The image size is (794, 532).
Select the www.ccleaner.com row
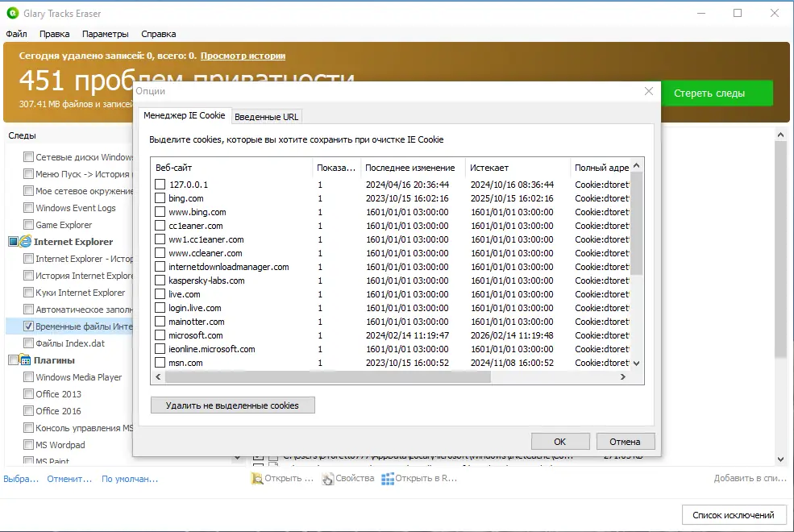tap(390, 252)
